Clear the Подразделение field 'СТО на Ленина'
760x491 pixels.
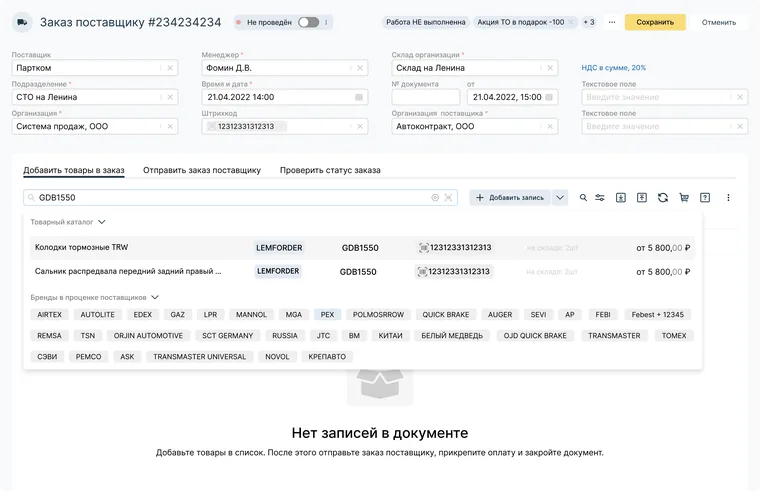170,97
